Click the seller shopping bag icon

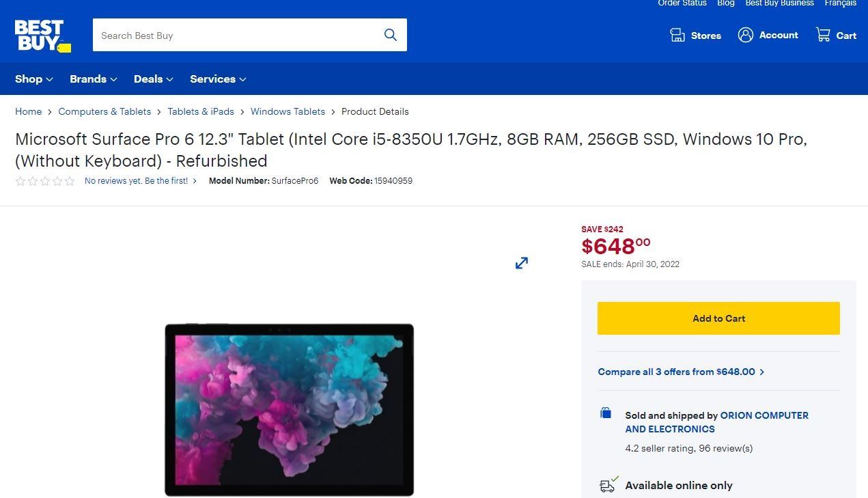tap(606, 413)
